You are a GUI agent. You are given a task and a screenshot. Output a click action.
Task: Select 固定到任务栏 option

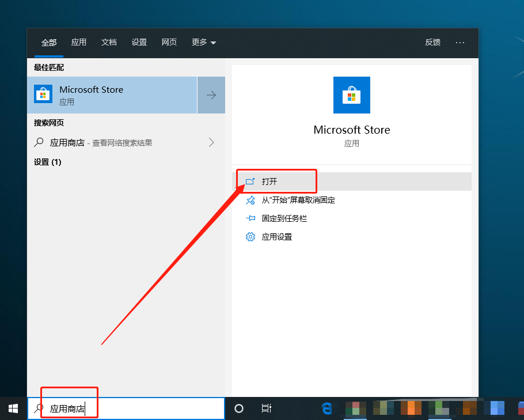(352, 218)
